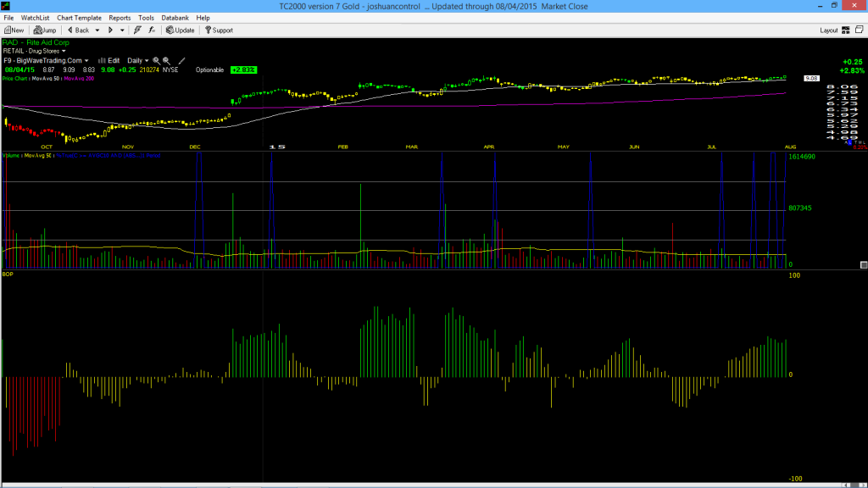Click the 08/04/15 date value
The image size is (868, 488).
click(20, 70)
